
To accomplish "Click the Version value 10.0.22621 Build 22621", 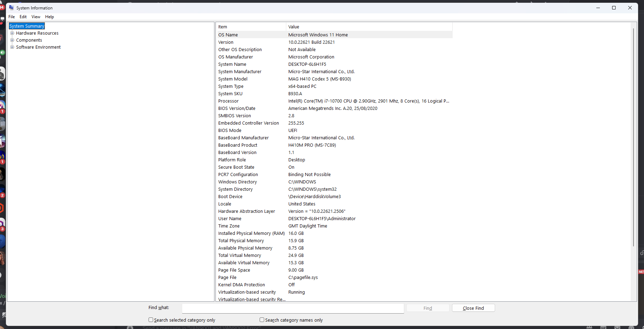I will (x=311, y=42).
